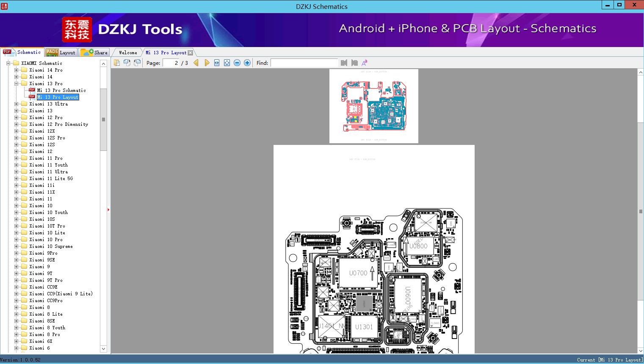
Task: Click the page 1 color layout thumbnail
Action: tap(374, 106)
